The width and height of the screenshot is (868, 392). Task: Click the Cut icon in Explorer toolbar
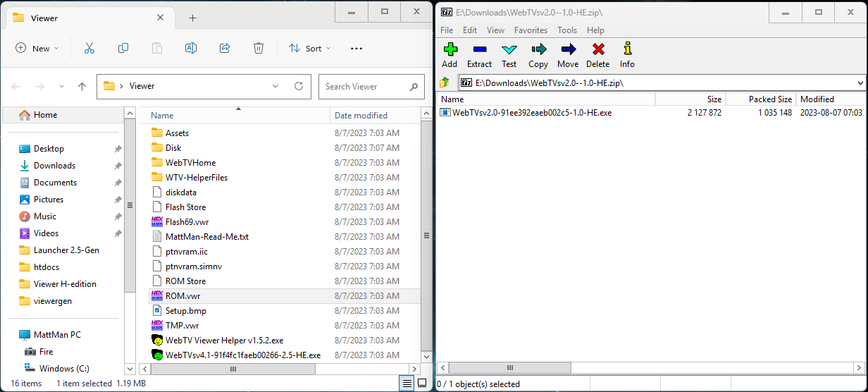(x=89, y=48)
